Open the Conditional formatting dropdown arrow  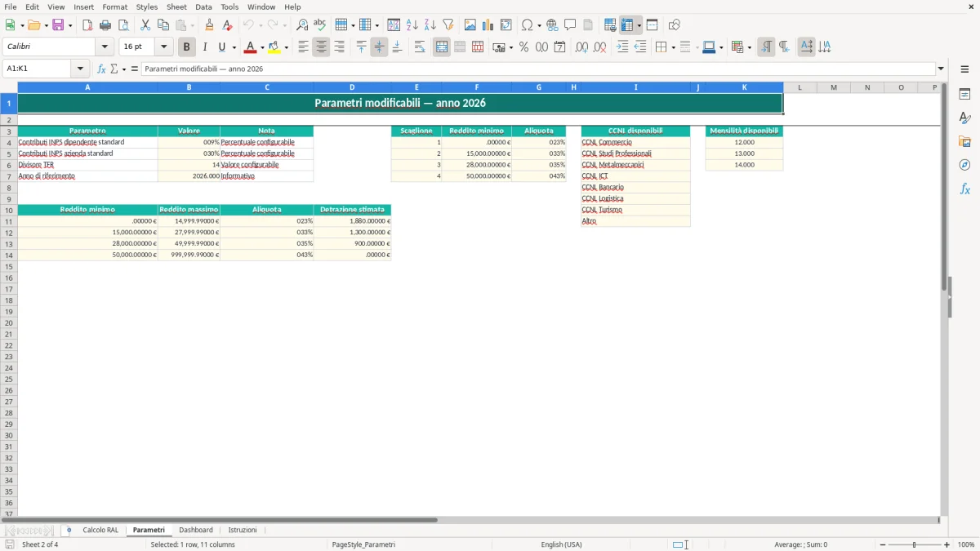tap(749, 47)
